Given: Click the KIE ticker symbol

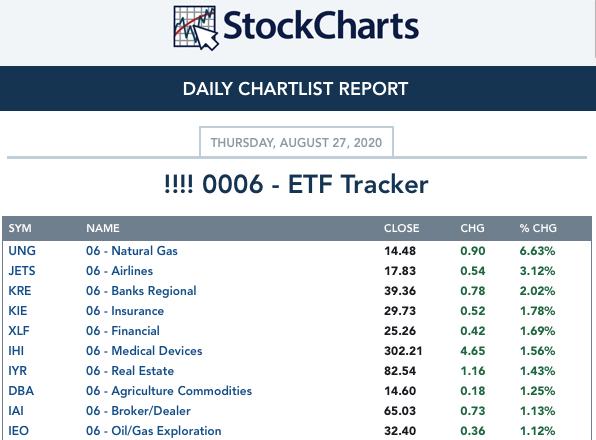Looking at the screenshot, I should point(18,311).
